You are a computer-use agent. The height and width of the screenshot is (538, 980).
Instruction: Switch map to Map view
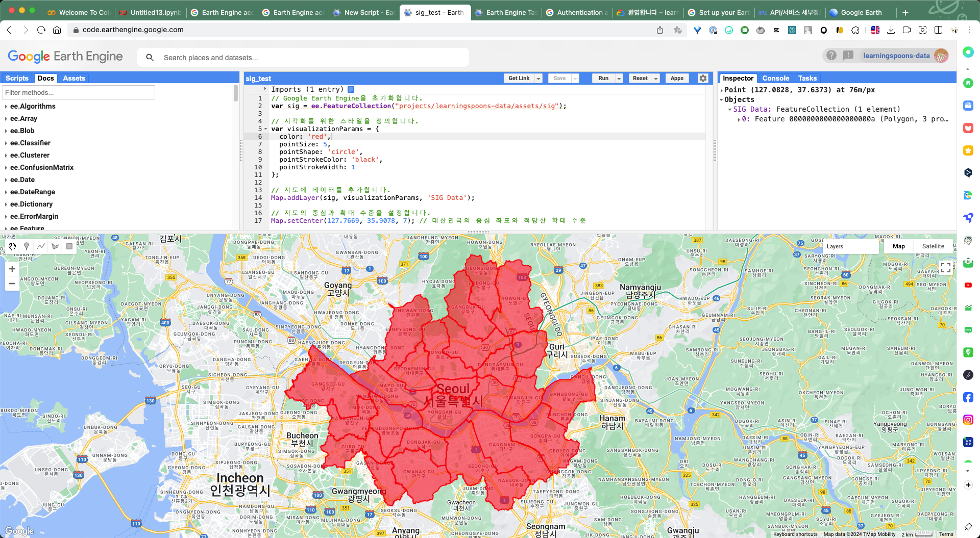[x=899, y=246]
